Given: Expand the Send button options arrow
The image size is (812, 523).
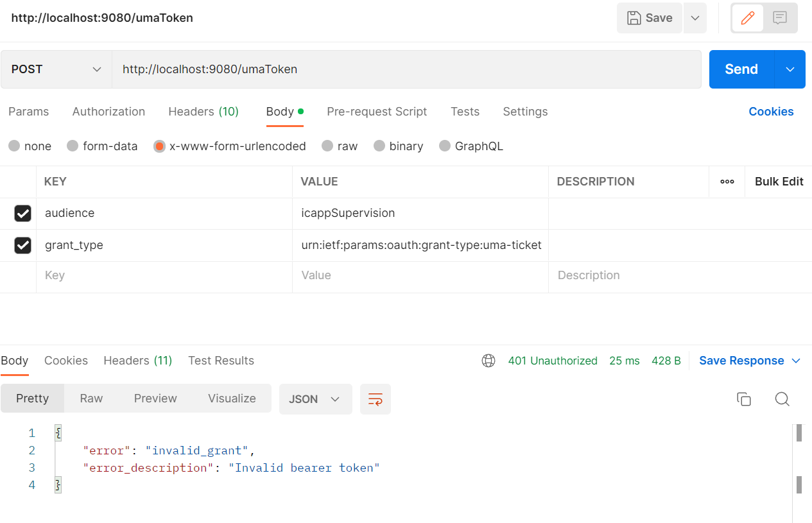Looking at the screenshot, I should [x=790, y=69].
